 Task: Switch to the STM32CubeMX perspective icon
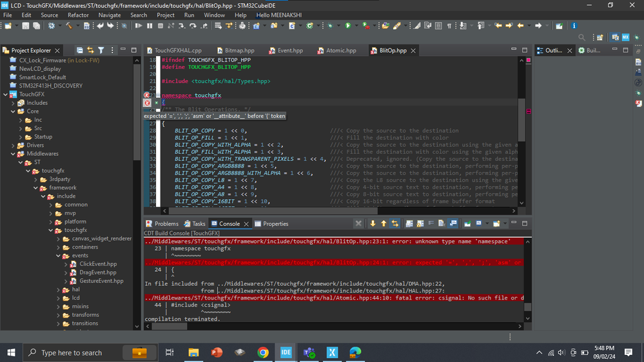click(625, 38)
